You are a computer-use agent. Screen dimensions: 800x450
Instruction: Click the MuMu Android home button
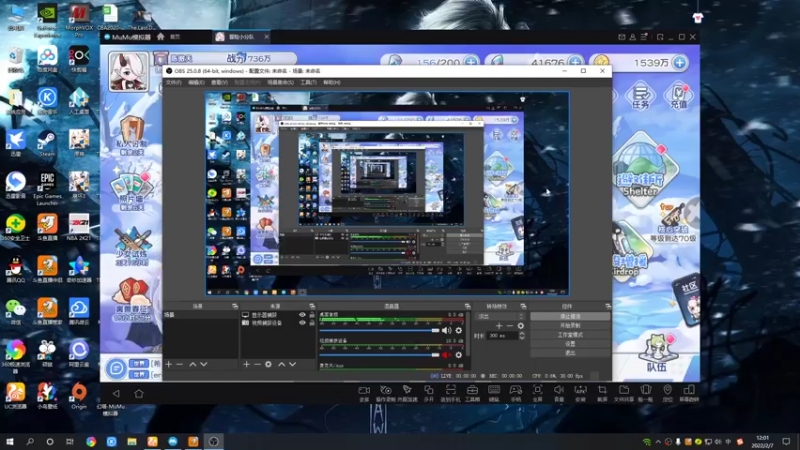(139, 393)
